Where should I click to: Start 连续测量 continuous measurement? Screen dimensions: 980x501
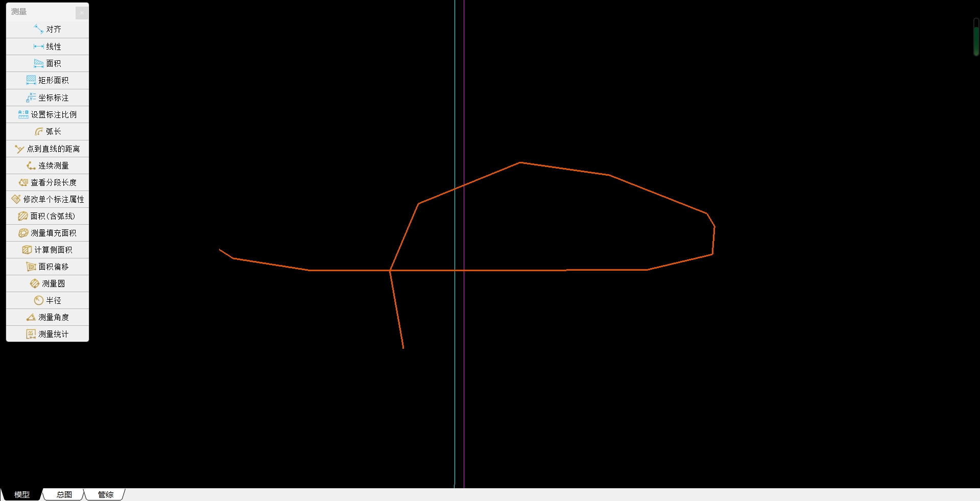47,165
